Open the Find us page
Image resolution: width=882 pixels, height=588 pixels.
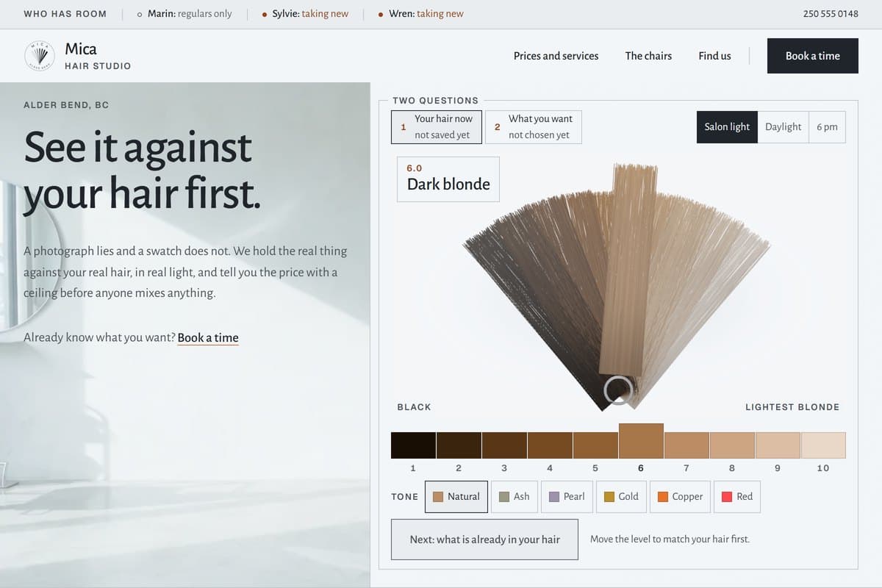714,56
